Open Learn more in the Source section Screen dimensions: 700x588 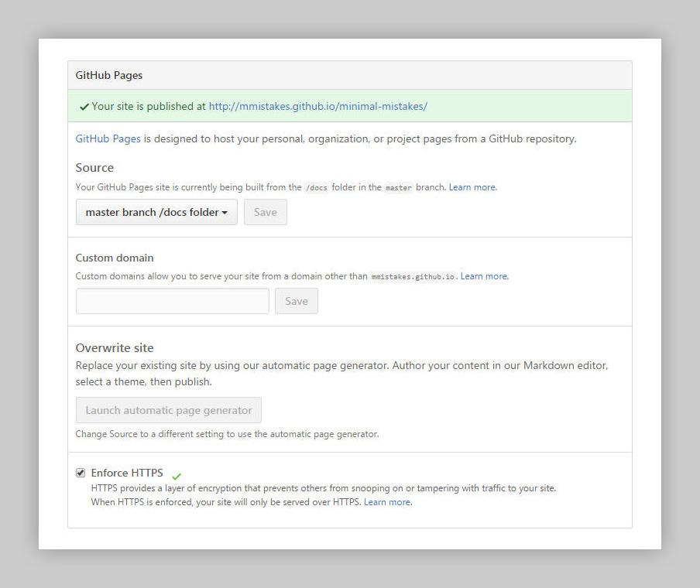(472, 187)
